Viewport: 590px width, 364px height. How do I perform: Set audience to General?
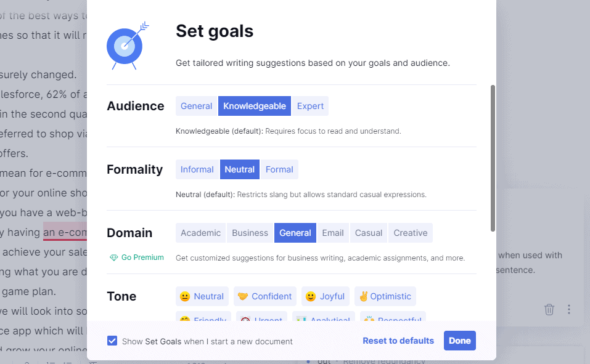pyautogui.click(x=197, y=106)
